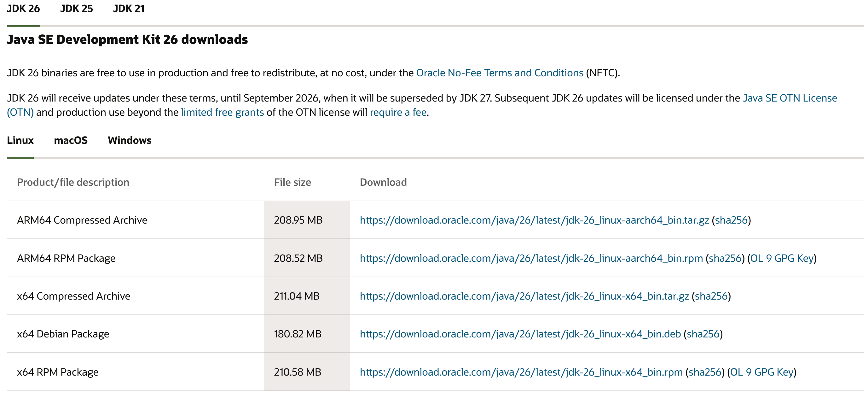The width and height of the screenshot is (868, 398).
Task: Download the x64 RPM Package link
Action: point(521,372)
